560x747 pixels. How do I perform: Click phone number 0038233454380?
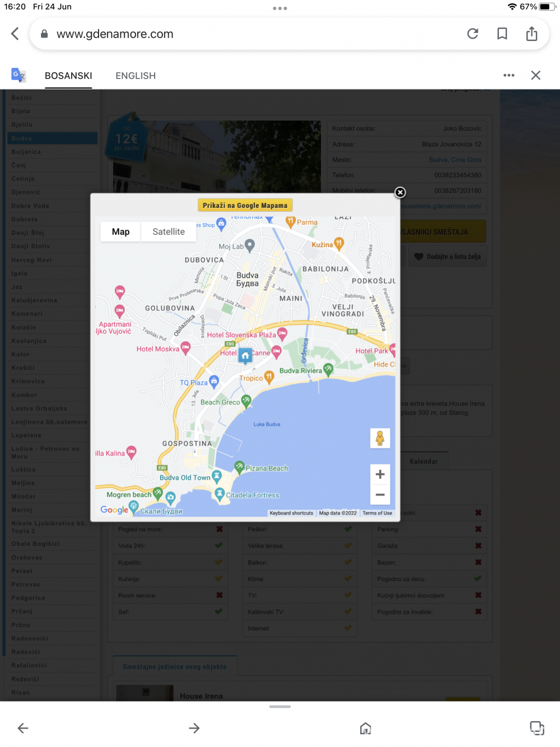pyautogui.click(x=458, y=175)
